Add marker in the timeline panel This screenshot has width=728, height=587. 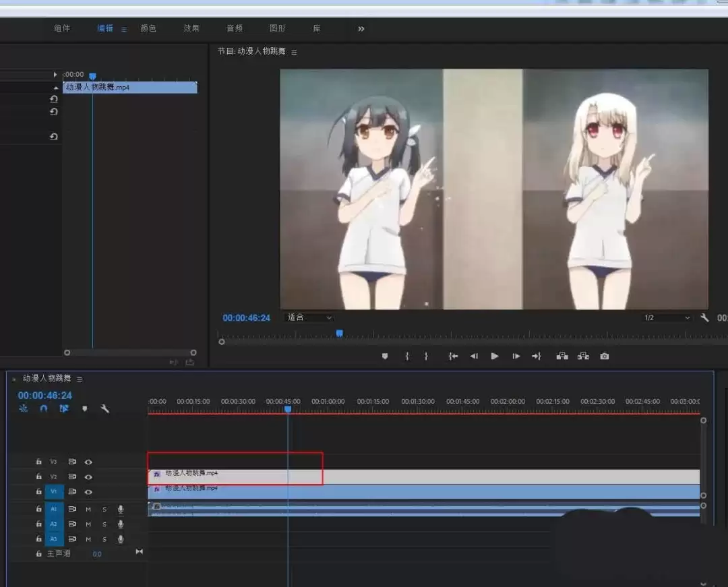click(84, 409)
